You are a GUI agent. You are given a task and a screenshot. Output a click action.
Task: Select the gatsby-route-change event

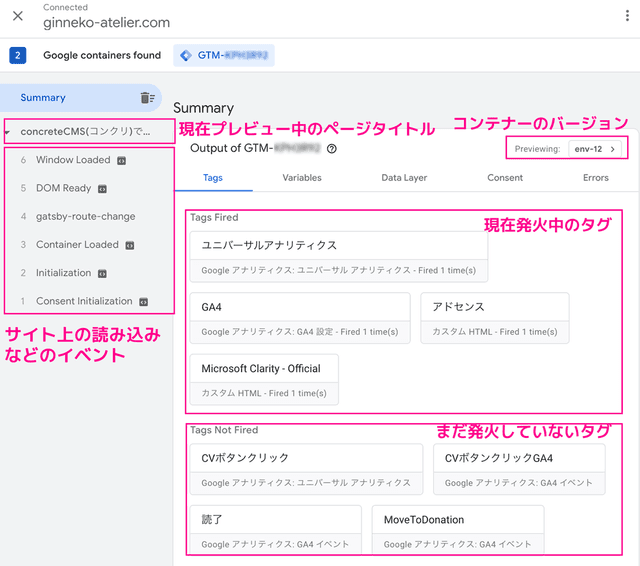(x=86, y=216)
